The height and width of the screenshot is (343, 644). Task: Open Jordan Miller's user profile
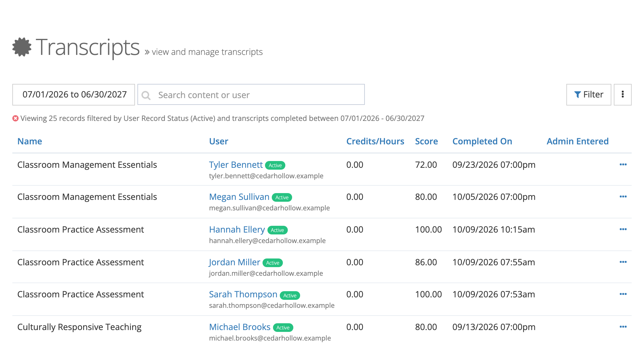[x=234, y=262]
